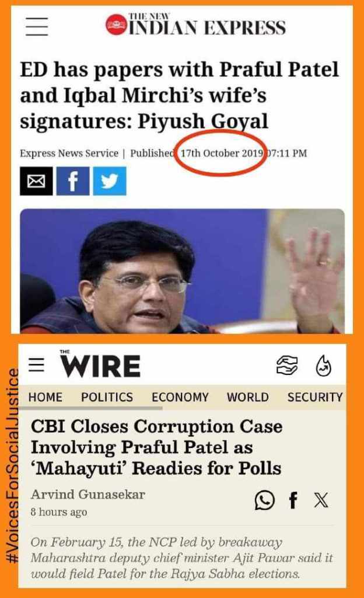Image resolution: width=364 pixels, height=598 pixels.
Task: Switch to the POLITICS section
Action: [x=107, y=397]
